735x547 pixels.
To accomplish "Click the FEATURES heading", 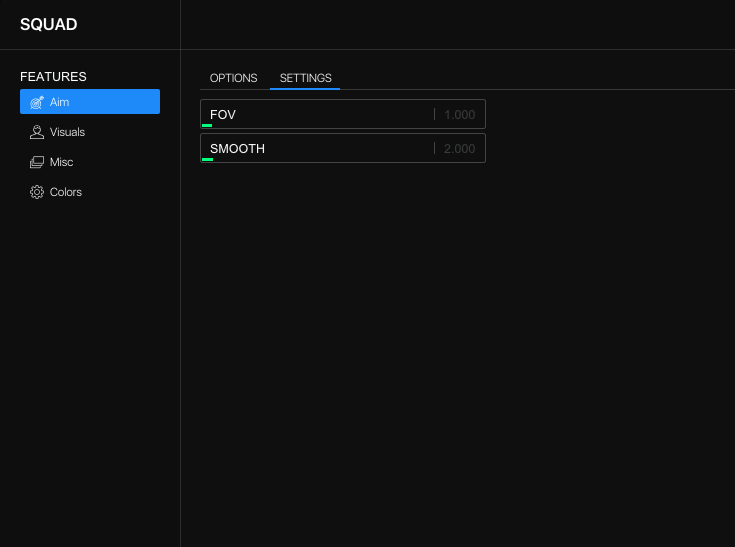I will (53, 77).
